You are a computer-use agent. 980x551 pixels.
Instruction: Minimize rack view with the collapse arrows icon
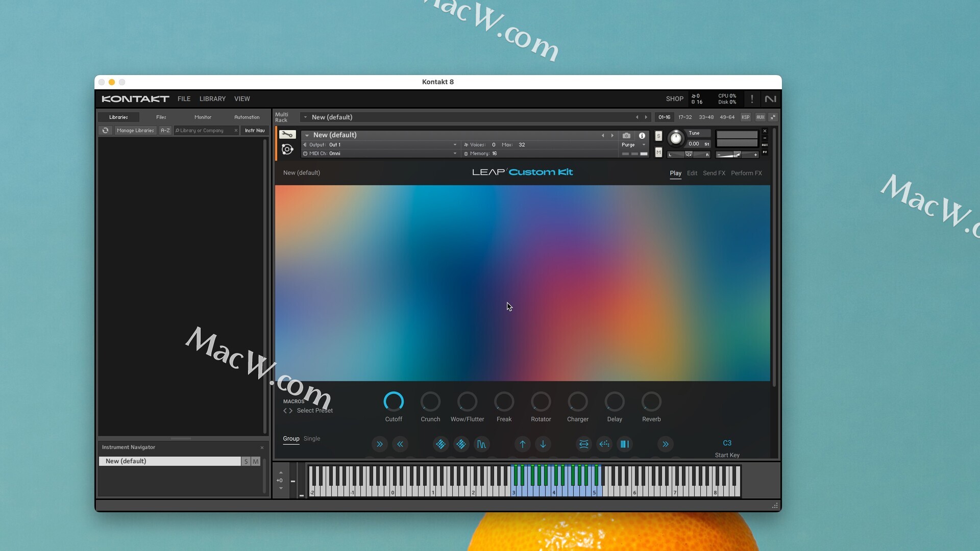point(773,117)
